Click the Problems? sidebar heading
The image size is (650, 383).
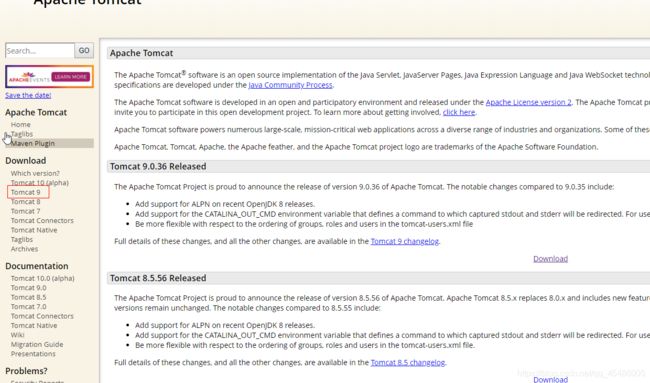[x=27, y=371]
